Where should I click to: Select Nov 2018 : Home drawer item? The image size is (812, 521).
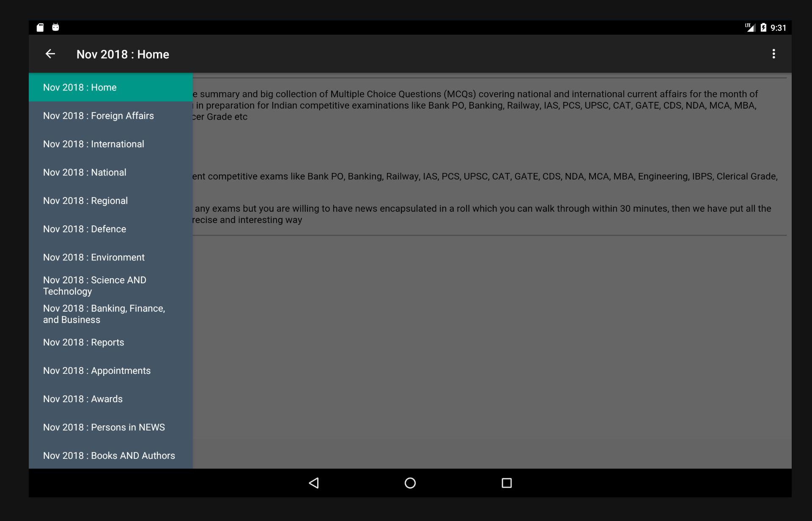(x=111, y=87)
